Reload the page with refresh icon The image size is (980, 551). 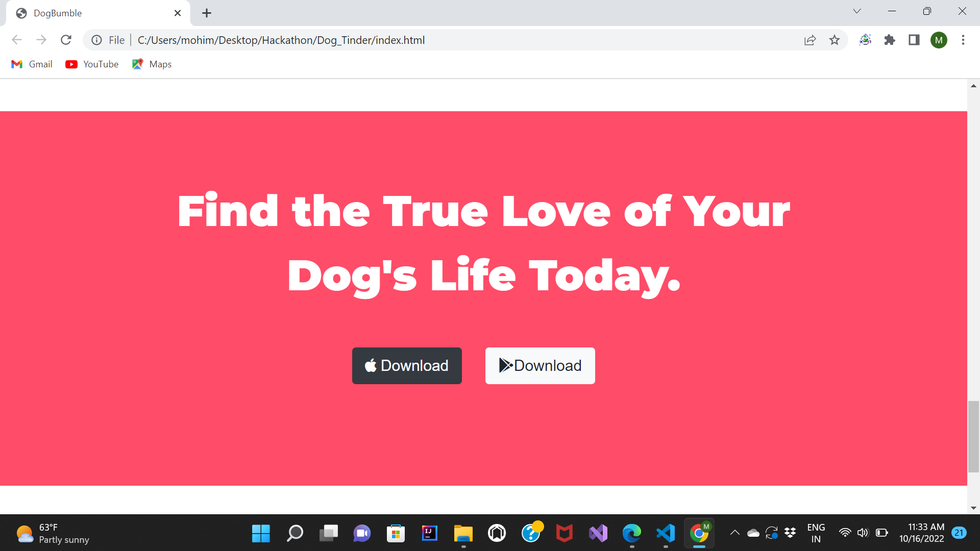[x=66, y=40]
